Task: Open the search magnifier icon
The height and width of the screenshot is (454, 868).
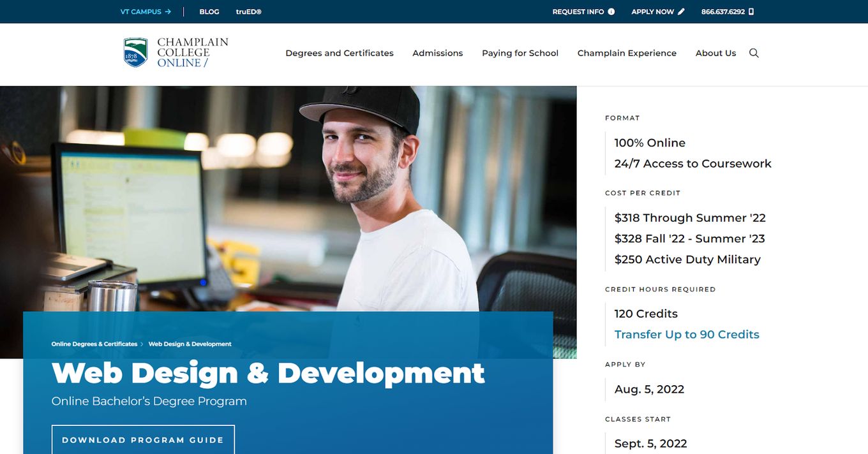Action: pos(754,53)
